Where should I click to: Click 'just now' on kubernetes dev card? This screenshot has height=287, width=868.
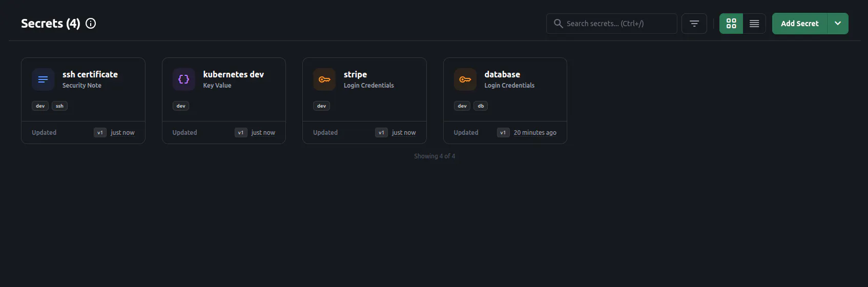[263, 133]
